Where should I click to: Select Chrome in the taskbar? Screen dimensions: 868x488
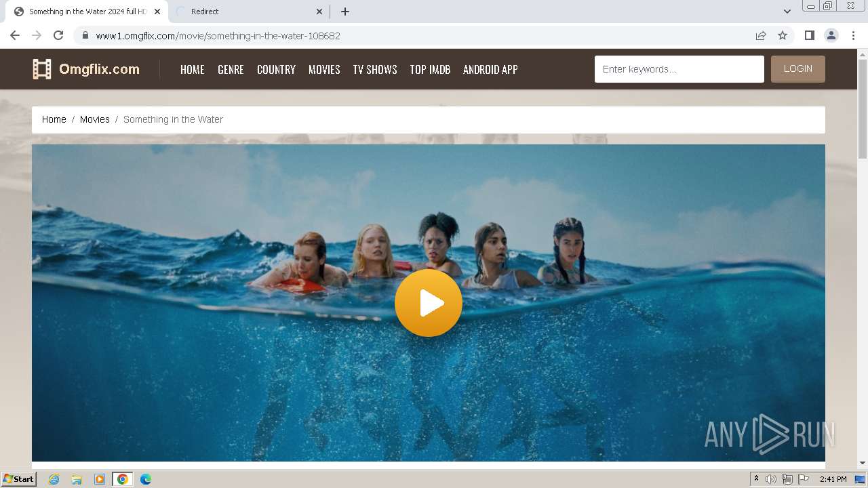[123, 479]
